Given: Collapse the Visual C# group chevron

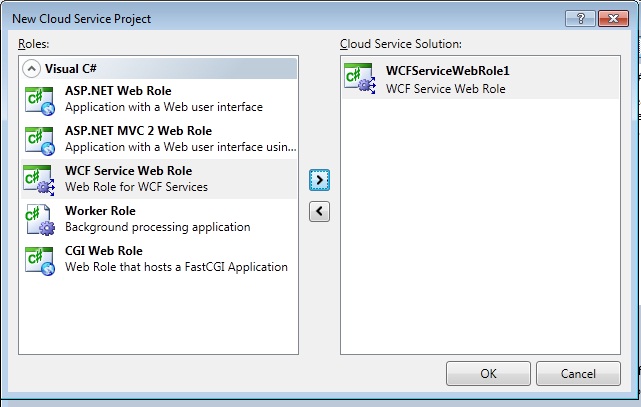Looking at the screenshot, I should coord(32,69).
